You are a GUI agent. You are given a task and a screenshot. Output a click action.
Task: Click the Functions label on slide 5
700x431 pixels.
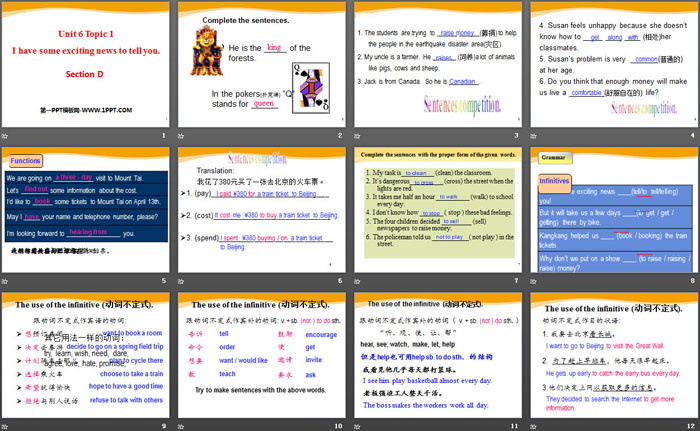(25, 161)
